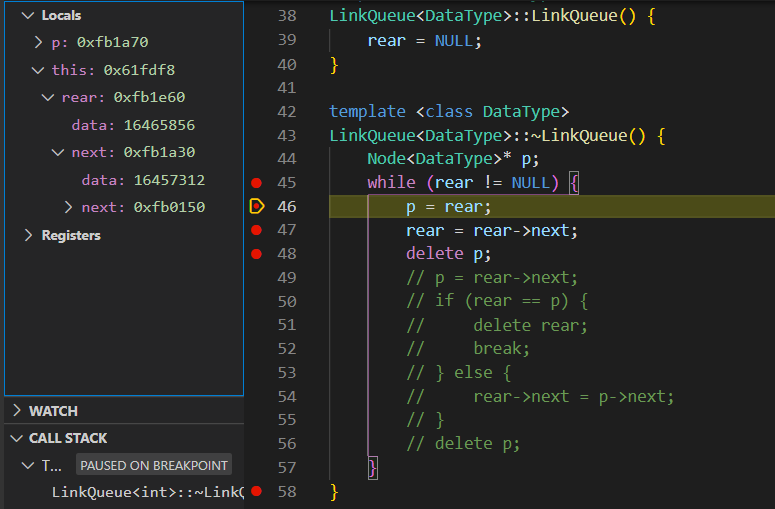Select the LinkQueue<int>::~LinkQueue stack frame

coord(148,492)
